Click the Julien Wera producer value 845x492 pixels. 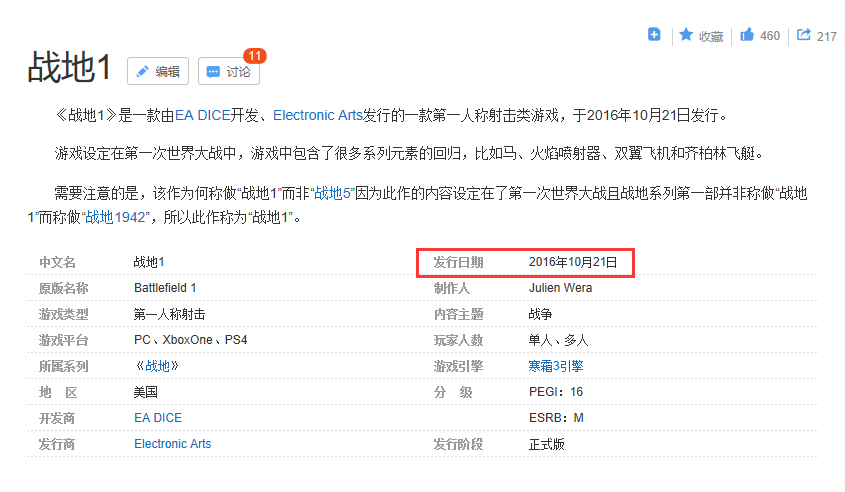pyautogui.click(x=560, y=288)
